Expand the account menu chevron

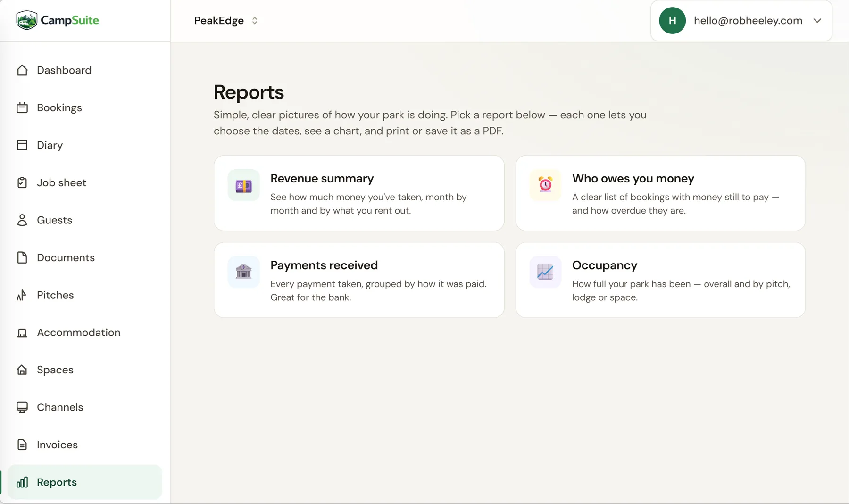817,21
